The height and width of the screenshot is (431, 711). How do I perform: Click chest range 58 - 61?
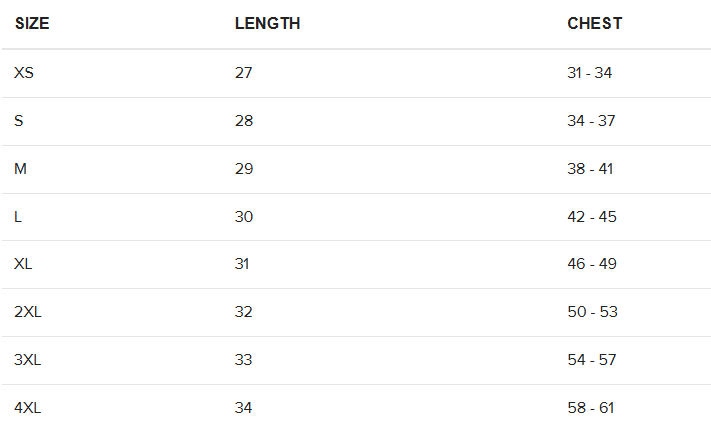(590, 408)
